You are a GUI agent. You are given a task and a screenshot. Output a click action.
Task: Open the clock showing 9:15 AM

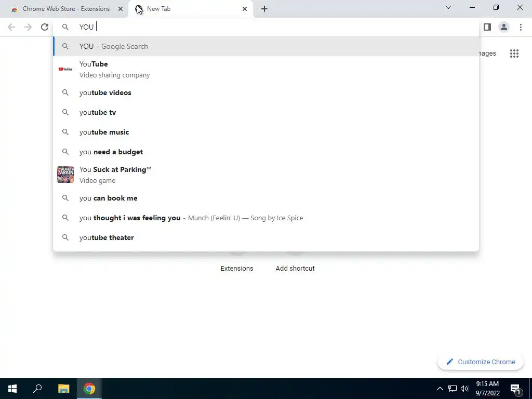coord(487,389)
